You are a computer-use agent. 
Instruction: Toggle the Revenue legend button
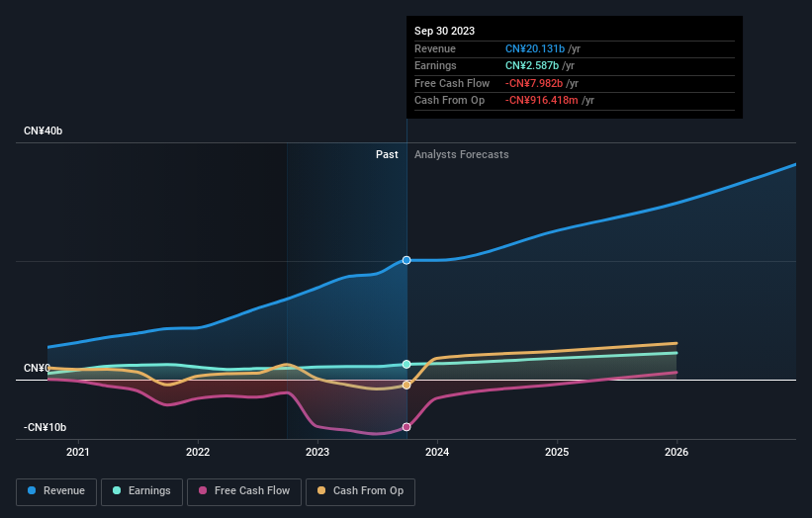56,491
